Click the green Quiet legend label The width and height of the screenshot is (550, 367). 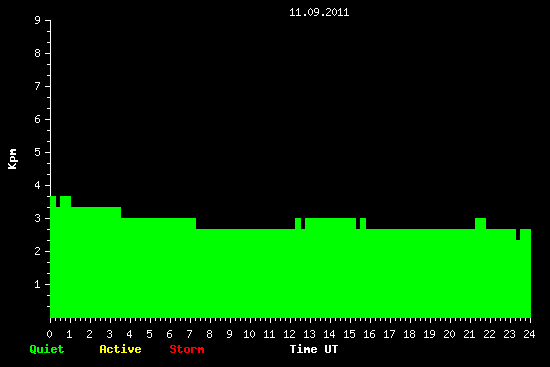tap(47, 349)
